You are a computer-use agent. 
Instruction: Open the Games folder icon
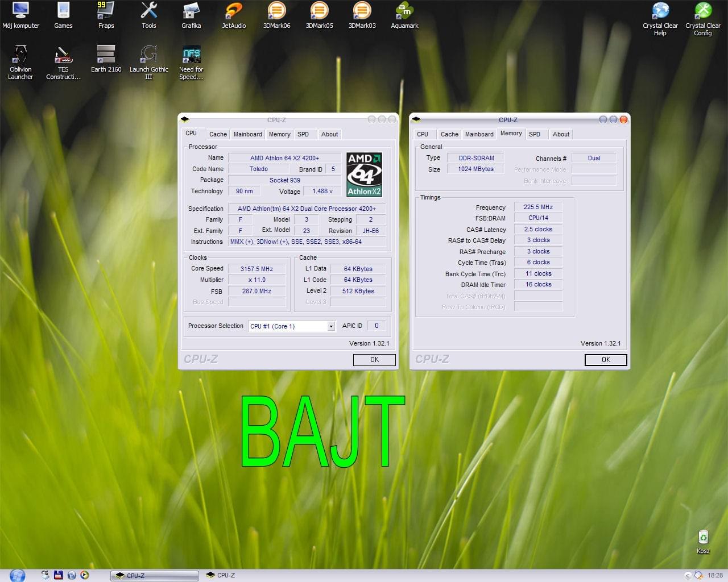tap(63, 15)
